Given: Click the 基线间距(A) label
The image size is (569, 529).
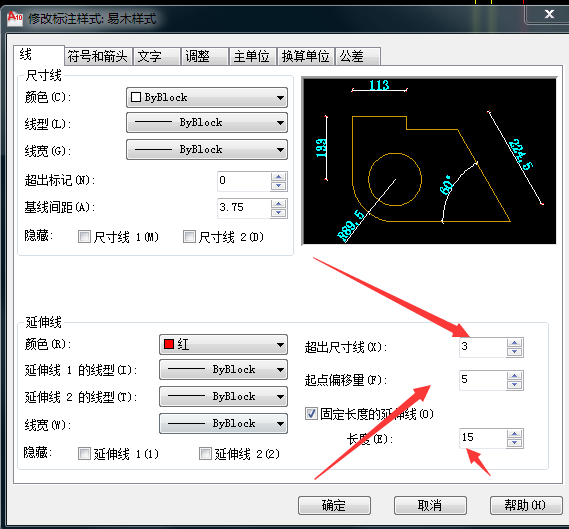Looking at the screenshot, I should tap(60, 208).
